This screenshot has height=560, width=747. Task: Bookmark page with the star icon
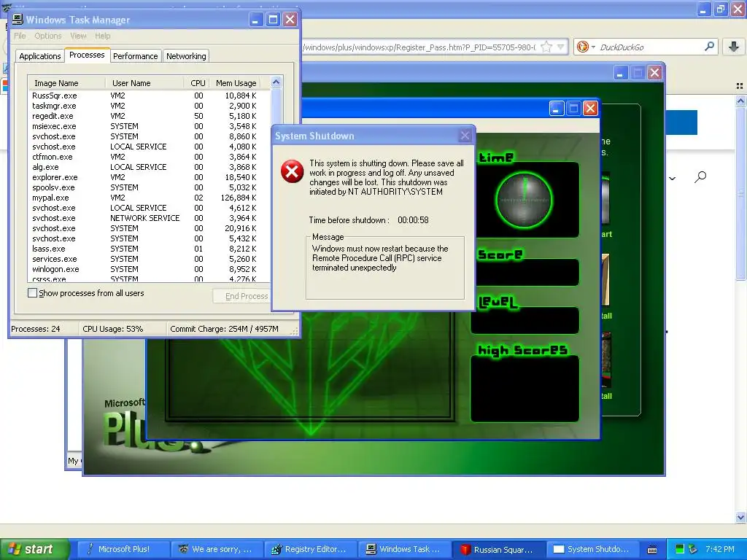pos(546,47)
